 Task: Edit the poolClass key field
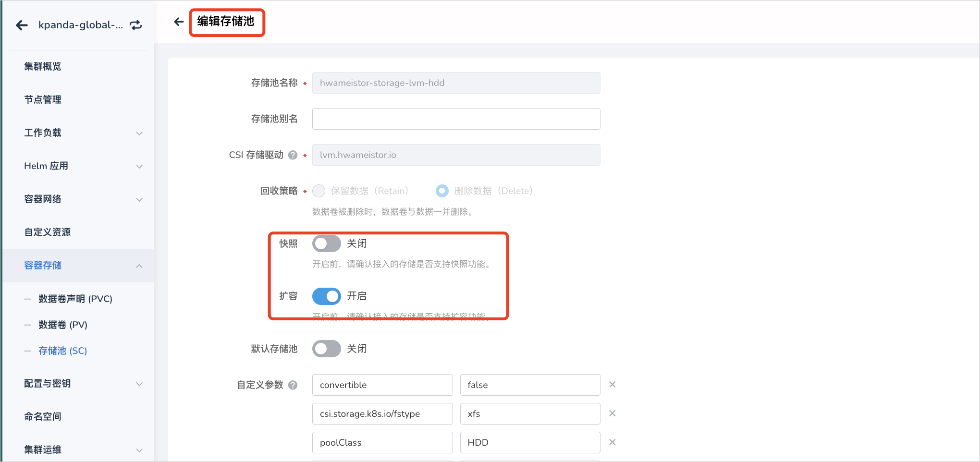382,442
